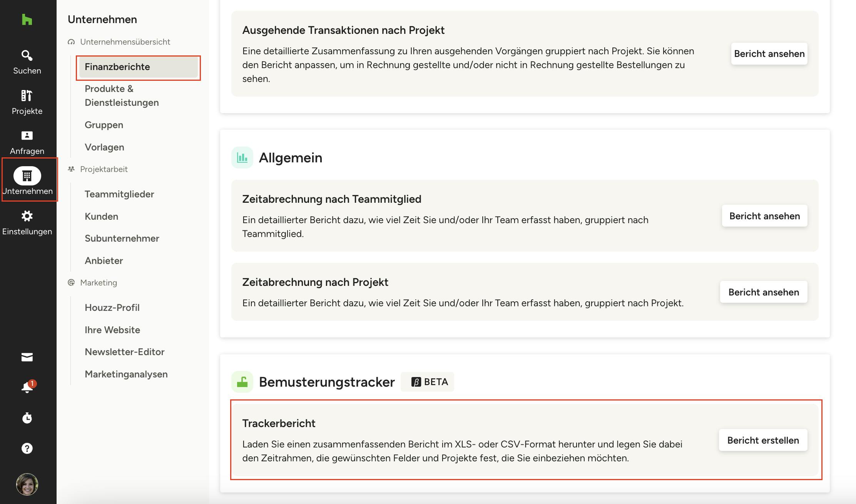This screenshot has height=504, width=856.
Task: Click the timer stopwatch icon
Action: click(x=27, y=418)
